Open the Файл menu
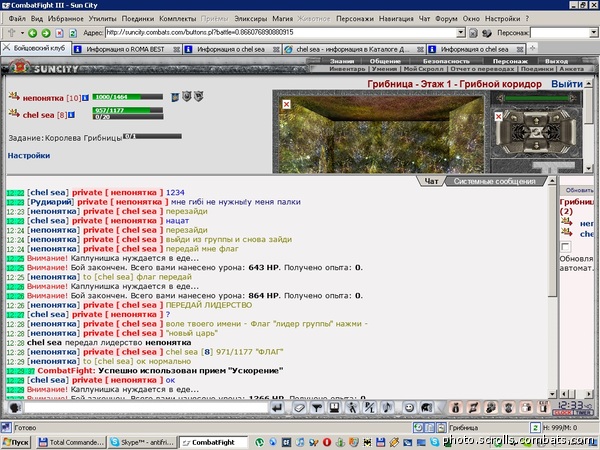This screenshot has width=600, height=450. (x=17, y=18)
